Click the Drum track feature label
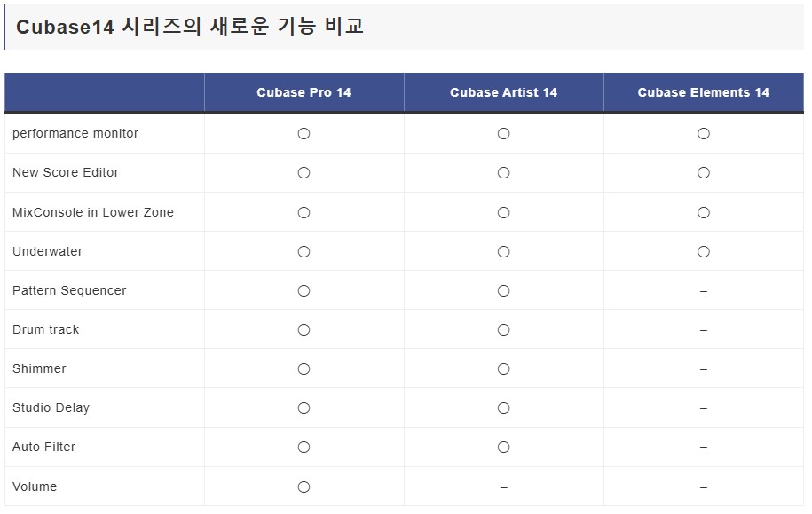Screen dimensions: 812x514 click(45, 329)
